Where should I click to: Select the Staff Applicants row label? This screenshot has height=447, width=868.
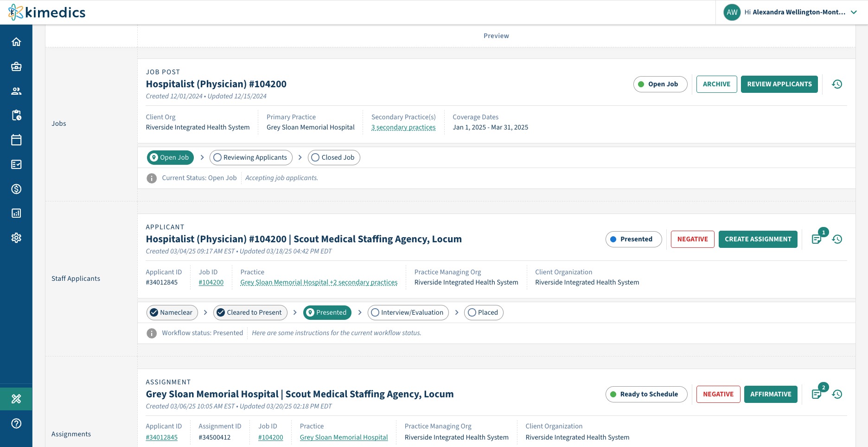tap(76, 279)
